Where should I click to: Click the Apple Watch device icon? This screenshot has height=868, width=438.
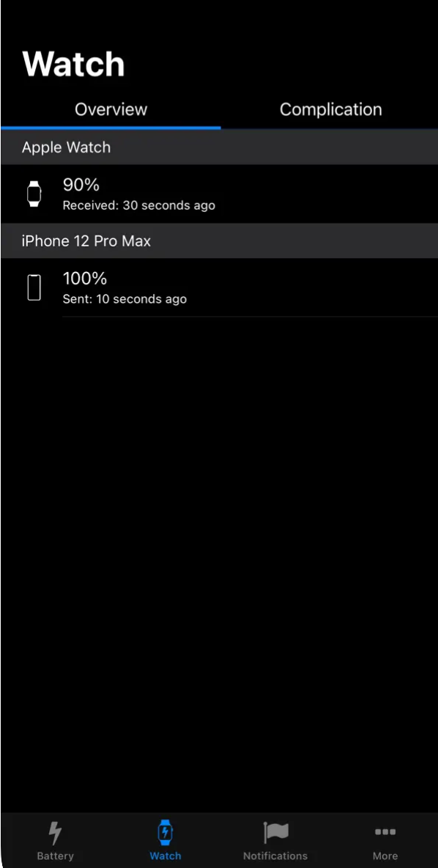pyautogui.click(x=34, y=194)
